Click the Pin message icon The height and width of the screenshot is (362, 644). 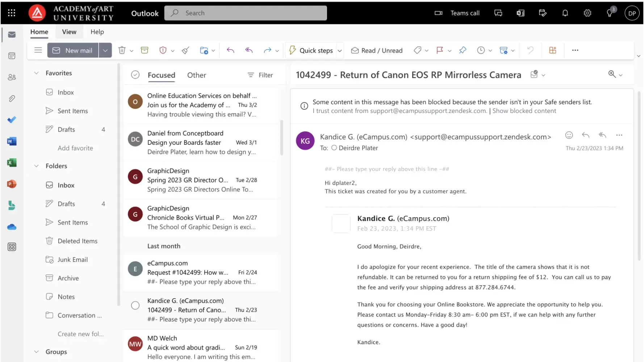click(x=463, y=50)
